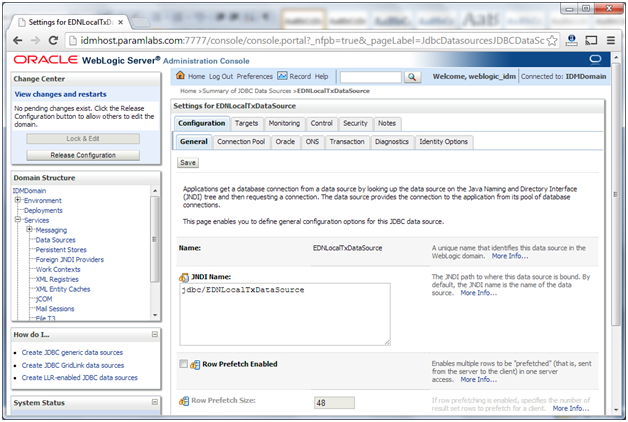
Task: Click icon next to Row Prefetch Enabled
Action: [x=195, y=364]
